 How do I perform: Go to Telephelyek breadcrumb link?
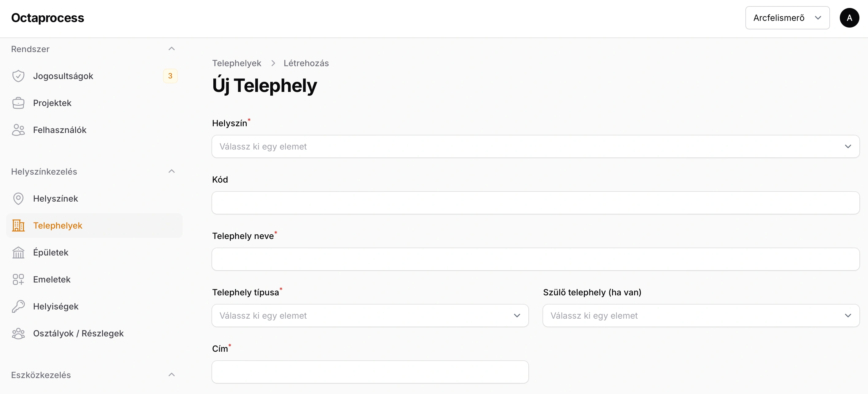(x=236, y=63)
